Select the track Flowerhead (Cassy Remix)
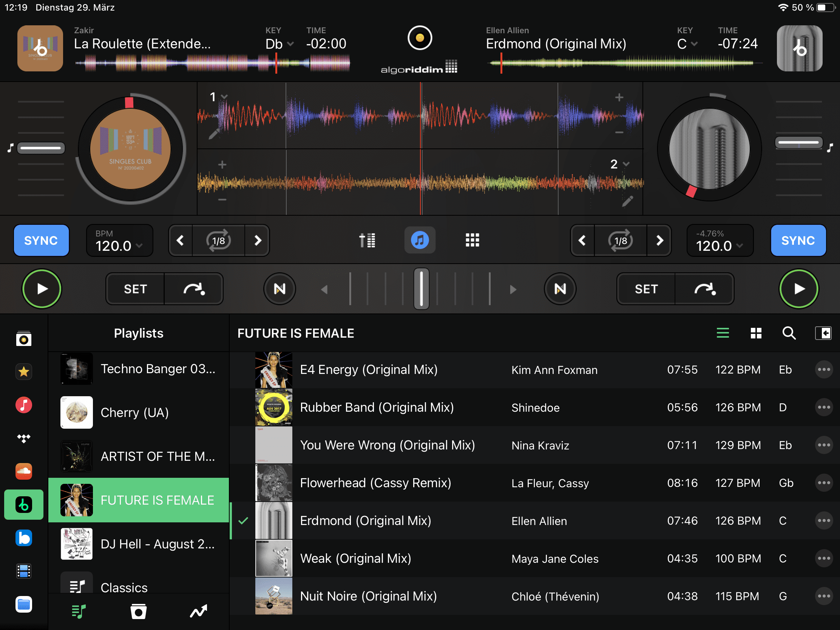Screen dimensions: 840x630 (375, 483)
